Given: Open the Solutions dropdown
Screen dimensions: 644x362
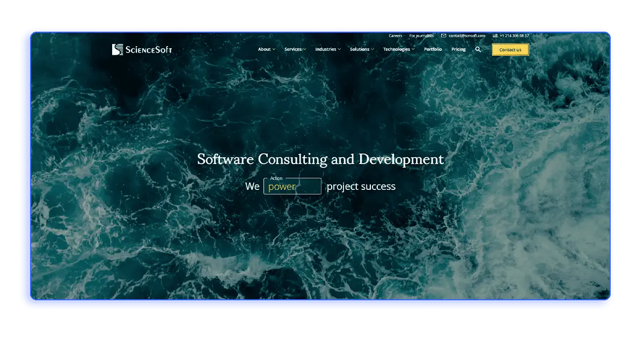Looking at the screenshot, I should coord(360,49).
